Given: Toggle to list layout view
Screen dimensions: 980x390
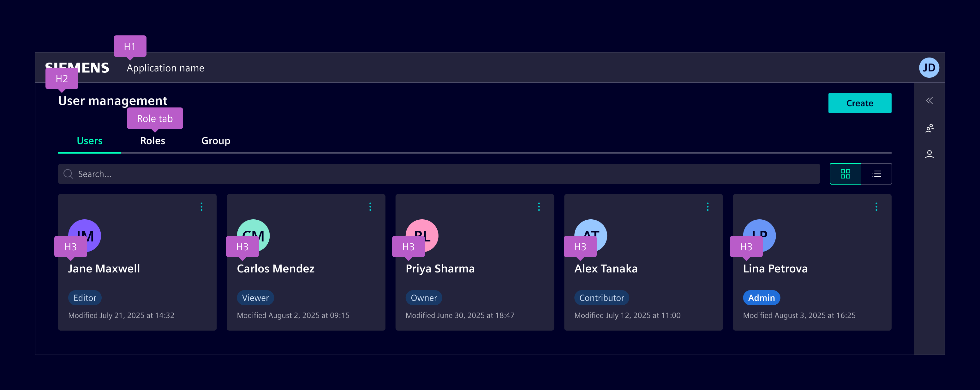Looking at the screenshot, I should click(x=876, y=174).
